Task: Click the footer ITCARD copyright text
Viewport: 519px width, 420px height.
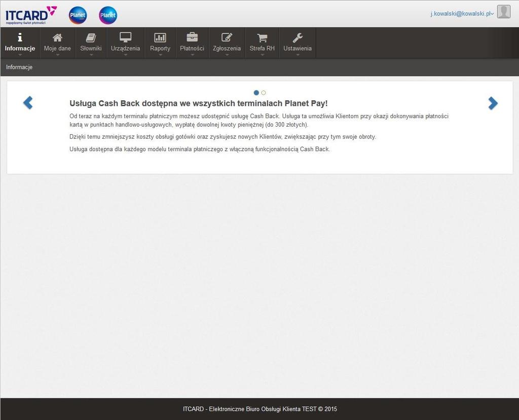Action: point(260,409)
